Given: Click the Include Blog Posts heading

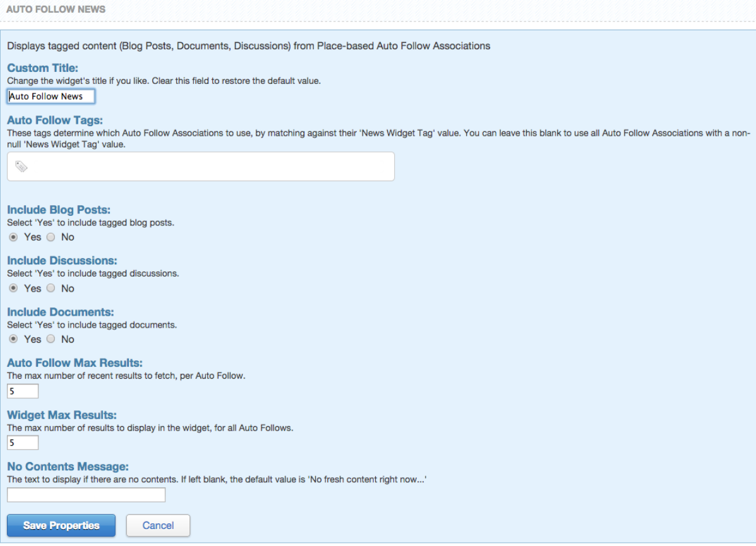Looking at the screenshot, I should click(59, 210).
